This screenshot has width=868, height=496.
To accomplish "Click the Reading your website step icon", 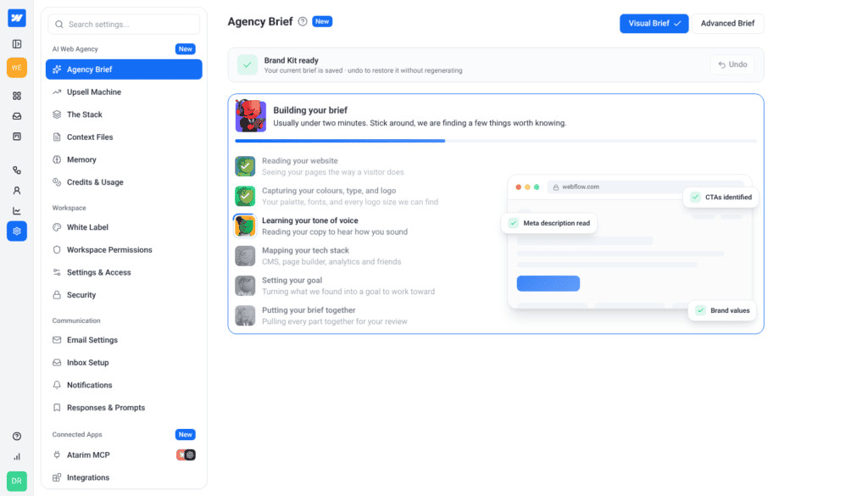I will [x=245, y=166].
